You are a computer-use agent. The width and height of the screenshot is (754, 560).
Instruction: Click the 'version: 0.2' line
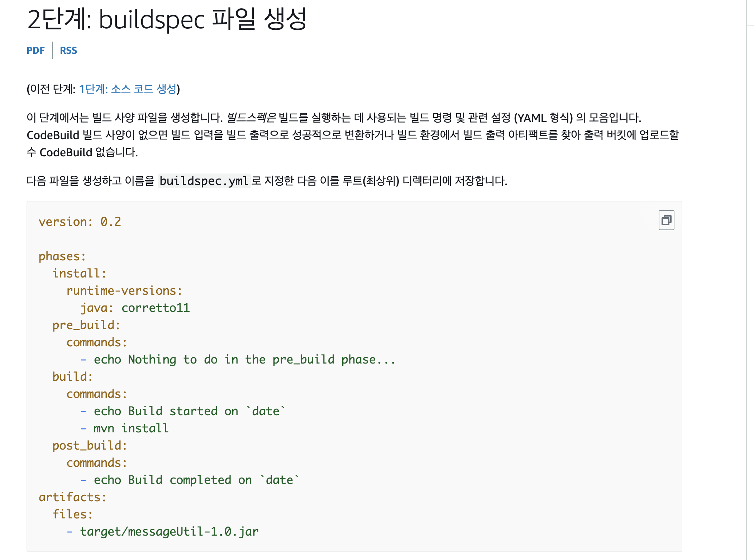80,222
